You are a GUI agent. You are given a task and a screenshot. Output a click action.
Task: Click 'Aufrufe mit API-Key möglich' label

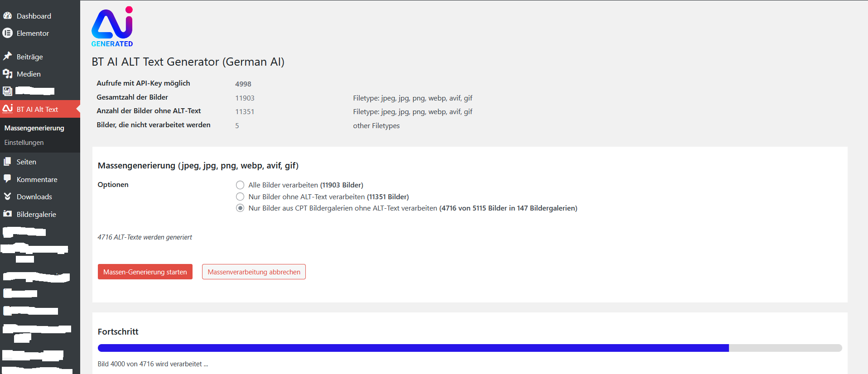tap(143, 83)
